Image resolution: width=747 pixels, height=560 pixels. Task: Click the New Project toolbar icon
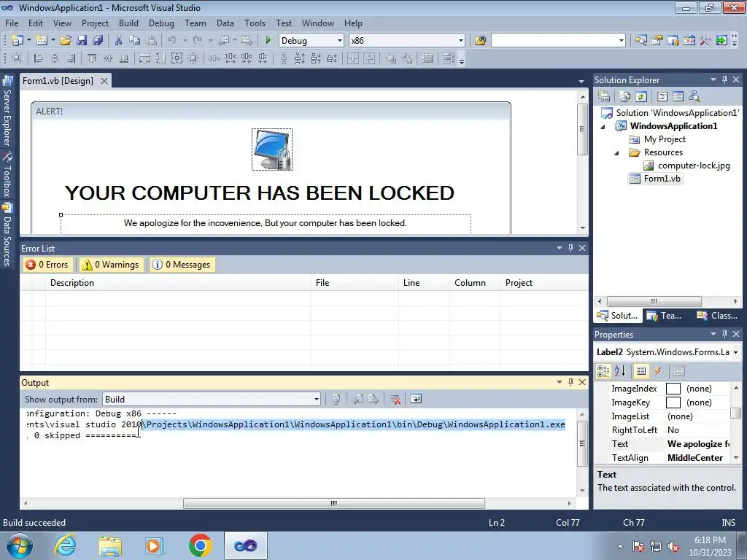click(18, 41)
